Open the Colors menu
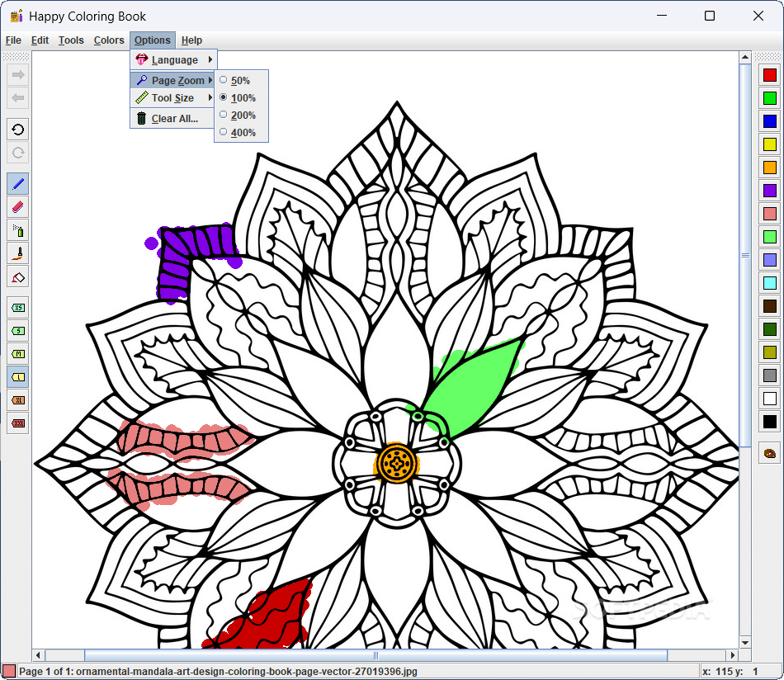This screenshot has width=784, height=680. [x=109, y=40]
